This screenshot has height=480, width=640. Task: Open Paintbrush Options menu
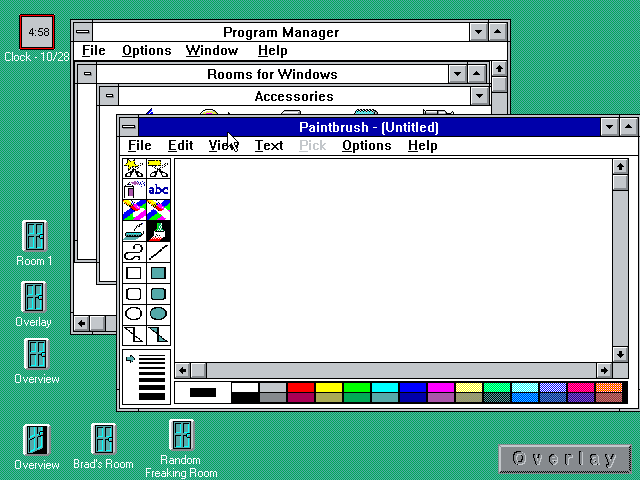[x=367, y=145]
